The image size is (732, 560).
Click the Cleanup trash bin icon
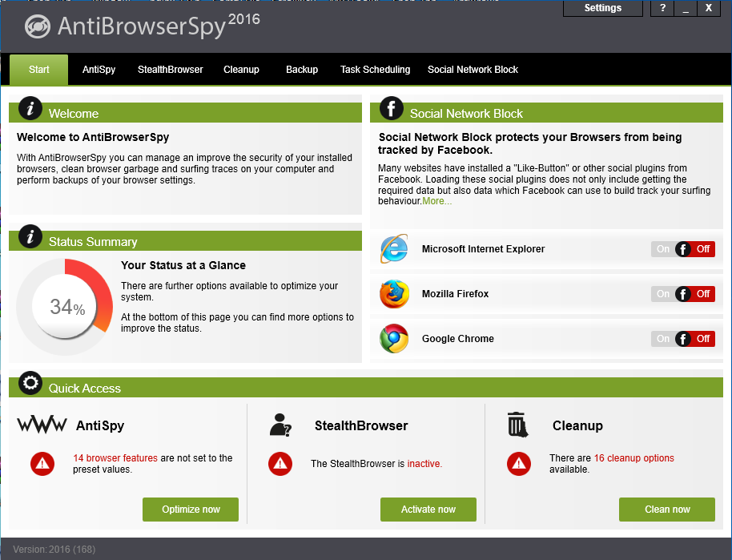click(519, 425)
